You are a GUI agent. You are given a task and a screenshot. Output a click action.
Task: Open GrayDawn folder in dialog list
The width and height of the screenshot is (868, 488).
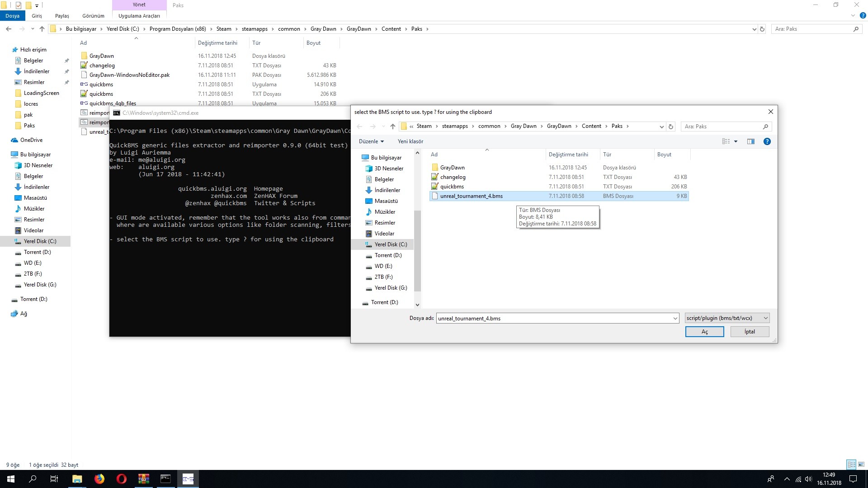559,168
